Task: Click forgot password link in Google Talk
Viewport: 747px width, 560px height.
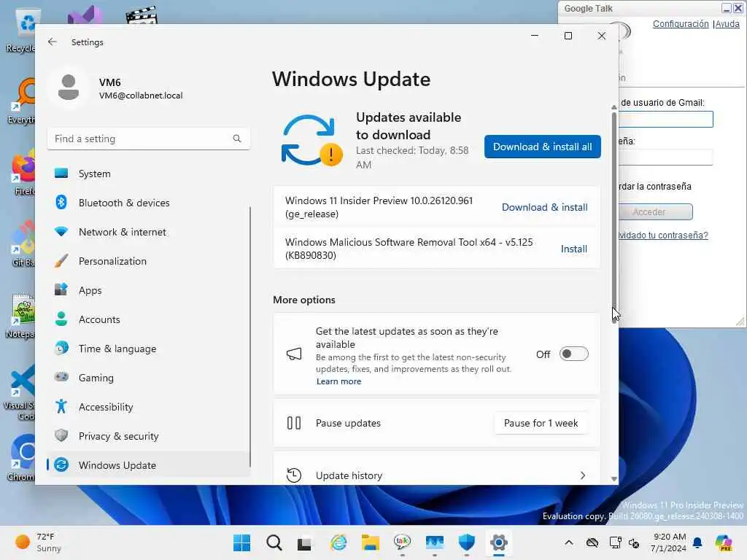Action: click(x=662, y=236)
